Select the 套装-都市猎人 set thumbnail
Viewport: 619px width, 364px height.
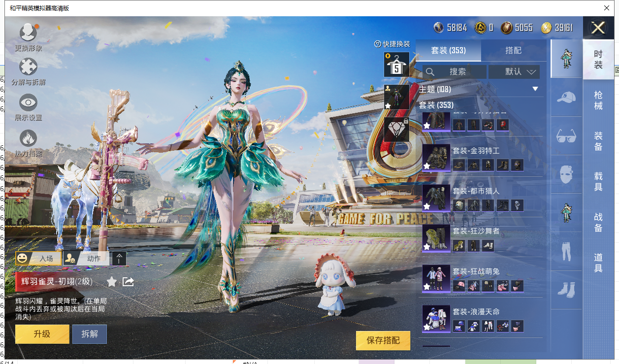[436, 198]
